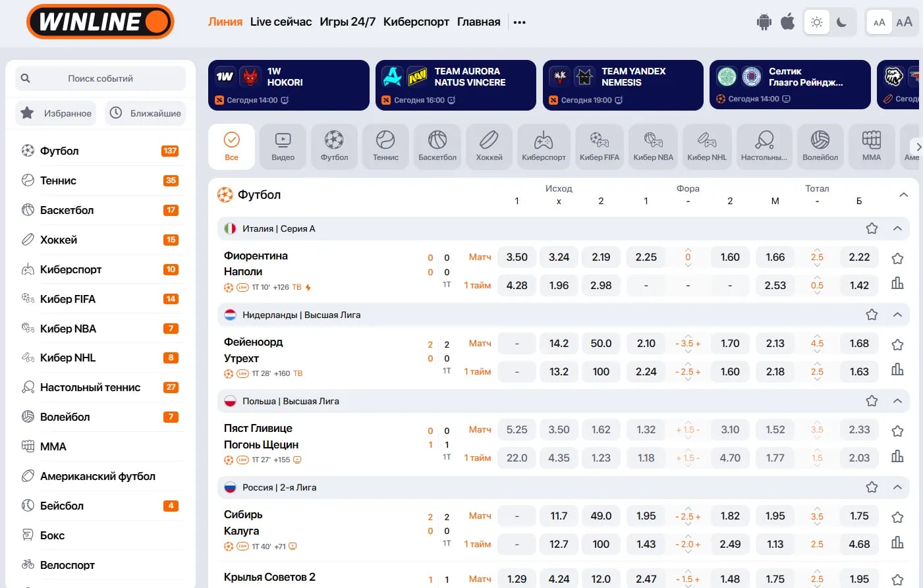
Task: Pick draw odds 3.24 in Фиорентина – Наполи match
Action: click(559, 257)
